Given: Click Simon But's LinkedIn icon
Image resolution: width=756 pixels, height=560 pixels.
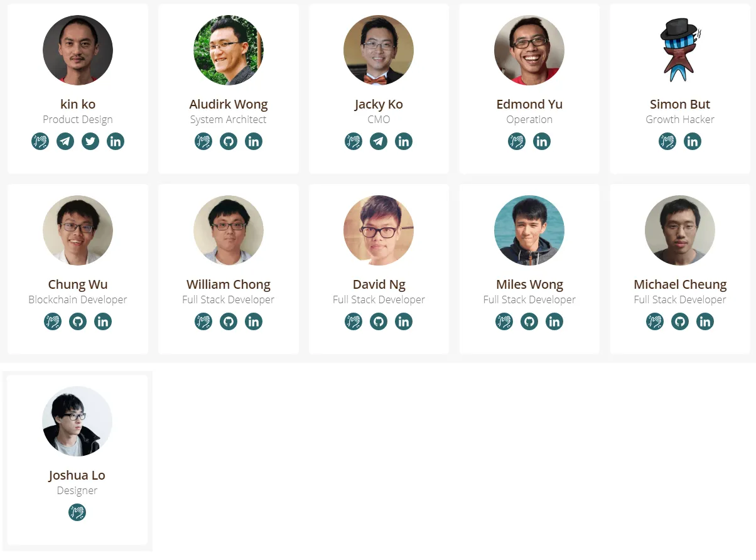Looking at the screenshot, I should click(x=693, y=141).
